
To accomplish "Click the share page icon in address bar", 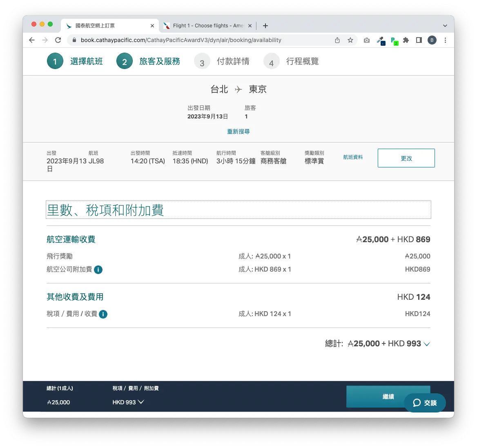I will point(337,40).
